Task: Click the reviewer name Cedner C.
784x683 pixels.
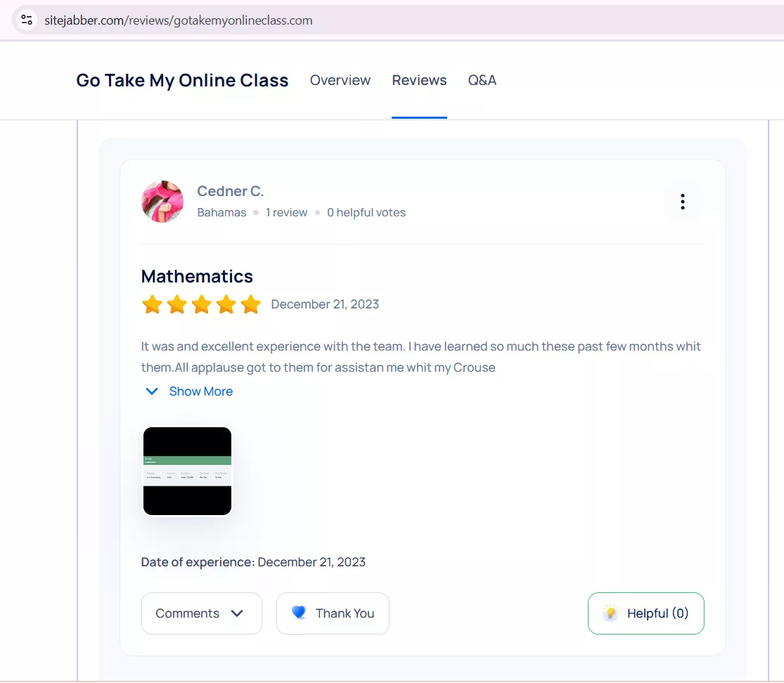Action: (x=230, y=190)
